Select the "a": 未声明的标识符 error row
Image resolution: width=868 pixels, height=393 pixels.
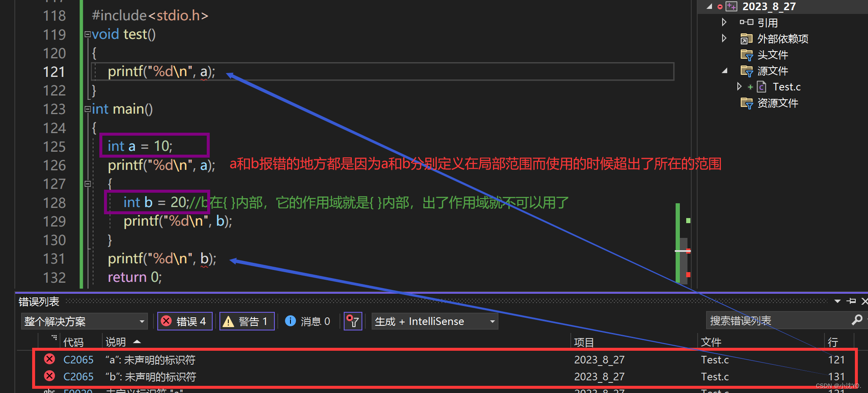coord(445,360)
